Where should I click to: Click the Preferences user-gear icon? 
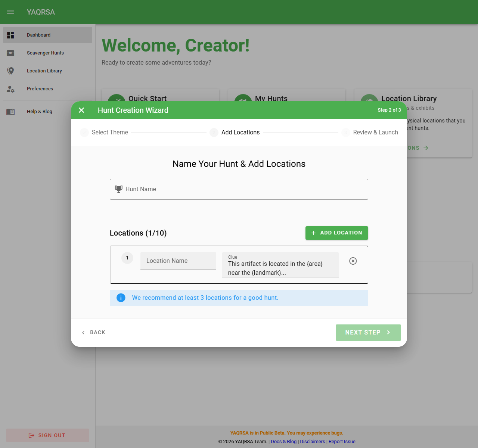click(x=10, y=89)
